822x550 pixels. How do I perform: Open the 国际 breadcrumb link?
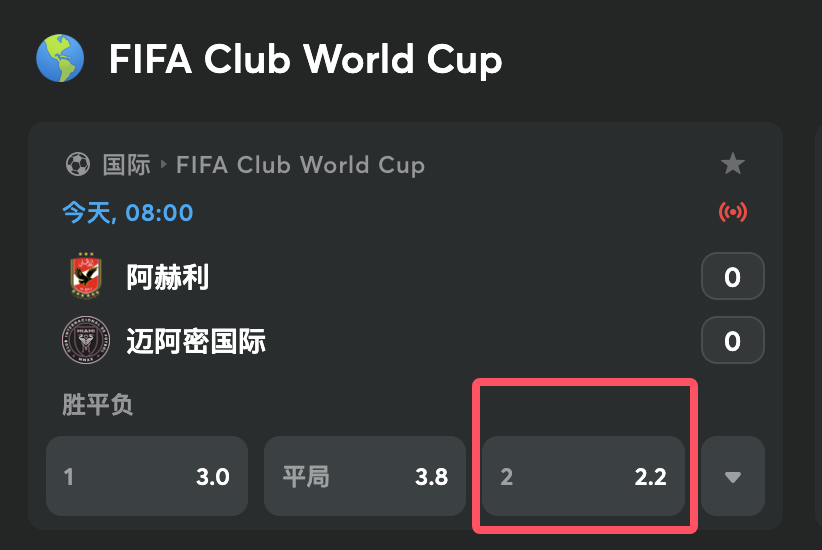click(126, 165)
